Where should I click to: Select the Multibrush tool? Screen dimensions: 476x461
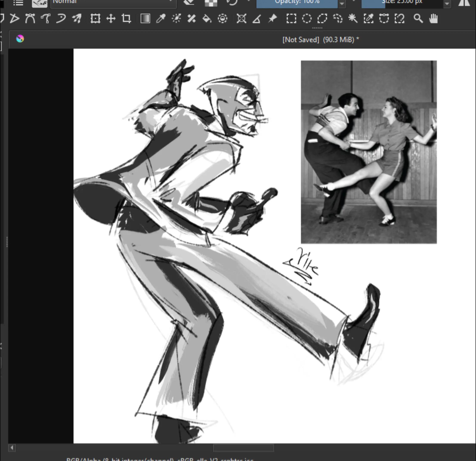(x=77, y=19)
